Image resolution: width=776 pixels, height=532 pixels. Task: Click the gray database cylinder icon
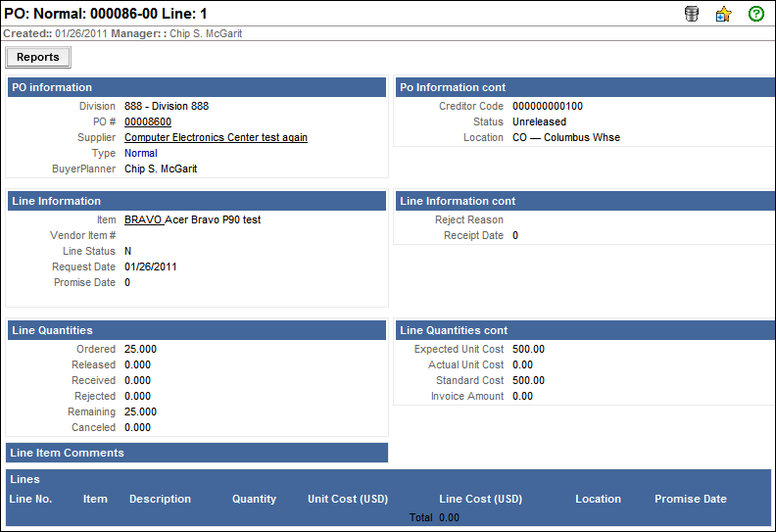tap(692, 14)
